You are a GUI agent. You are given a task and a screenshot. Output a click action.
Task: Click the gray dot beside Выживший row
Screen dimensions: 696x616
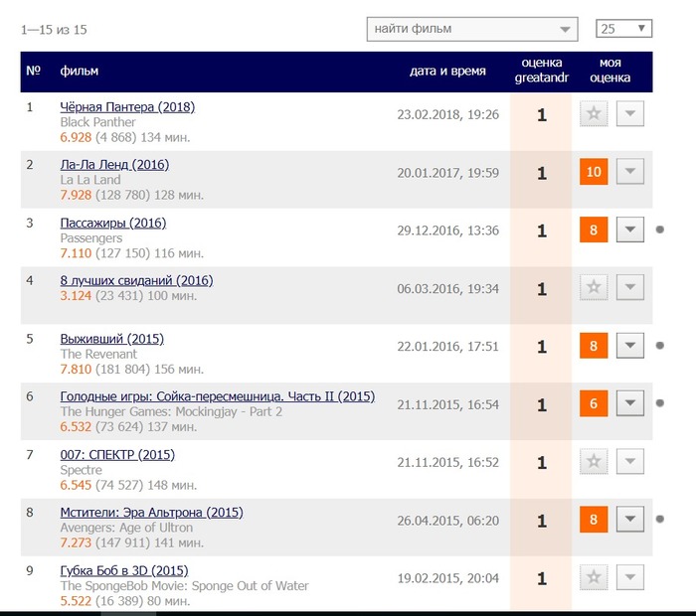(659, 346)
